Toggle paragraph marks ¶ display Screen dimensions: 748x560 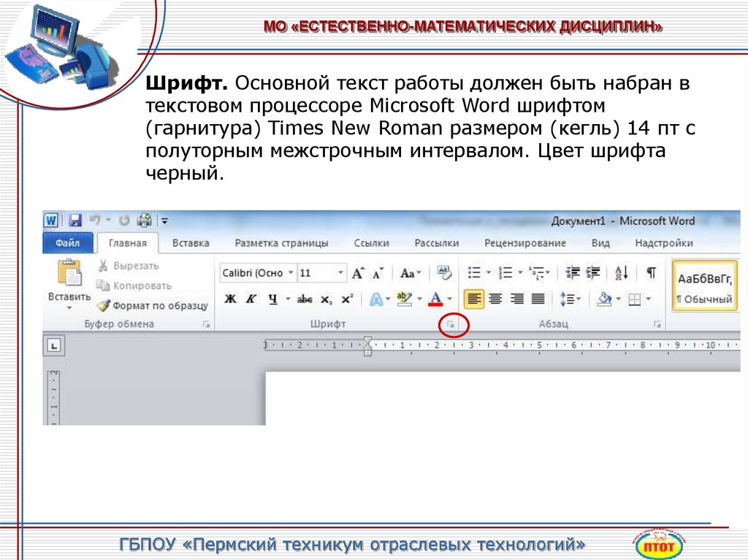pyautogui.click(x=651, y=273)
